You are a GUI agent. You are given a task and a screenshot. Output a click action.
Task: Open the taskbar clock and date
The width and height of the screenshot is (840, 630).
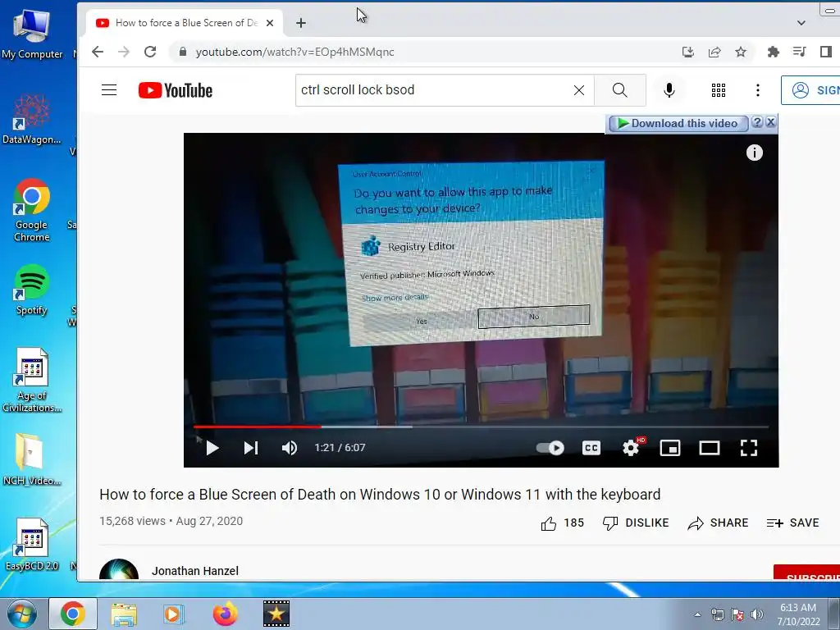[798, 614]
